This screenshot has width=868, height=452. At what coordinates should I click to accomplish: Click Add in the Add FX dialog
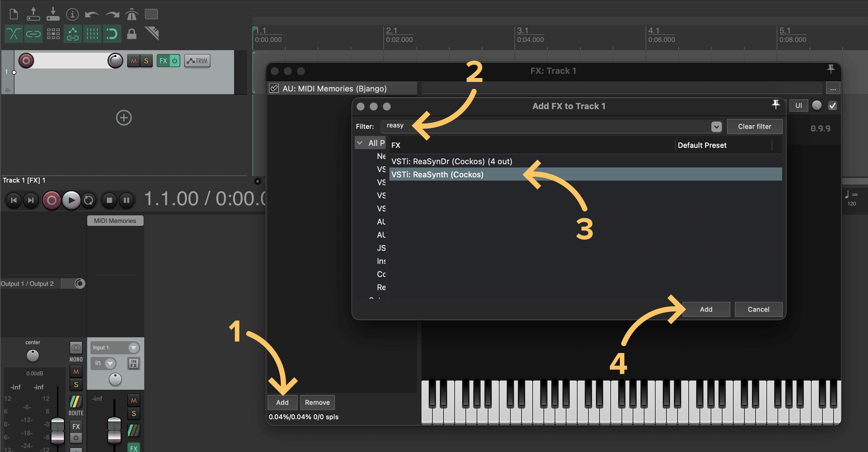tap(706, 309)
